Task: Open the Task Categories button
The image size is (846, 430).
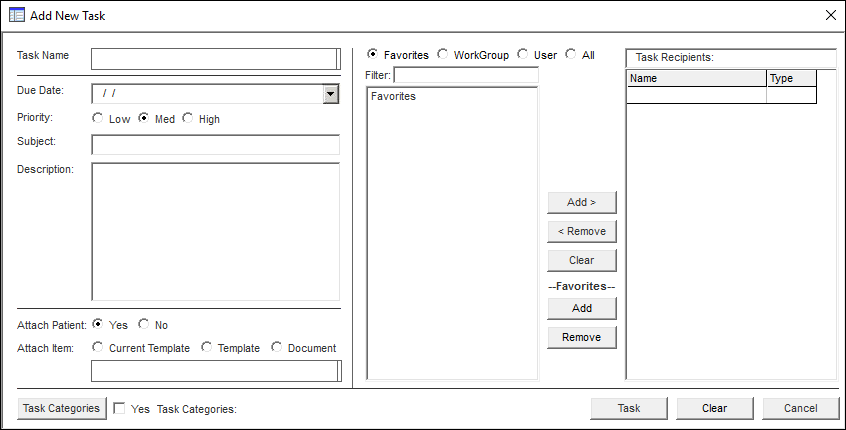Action: coord(62,408)
